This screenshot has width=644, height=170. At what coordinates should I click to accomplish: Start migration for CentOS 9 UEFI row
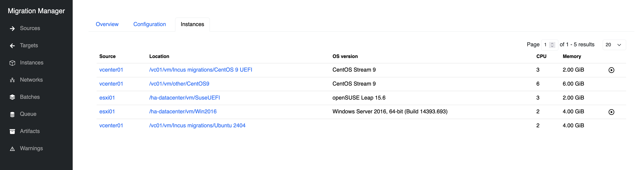pos(611,70)
